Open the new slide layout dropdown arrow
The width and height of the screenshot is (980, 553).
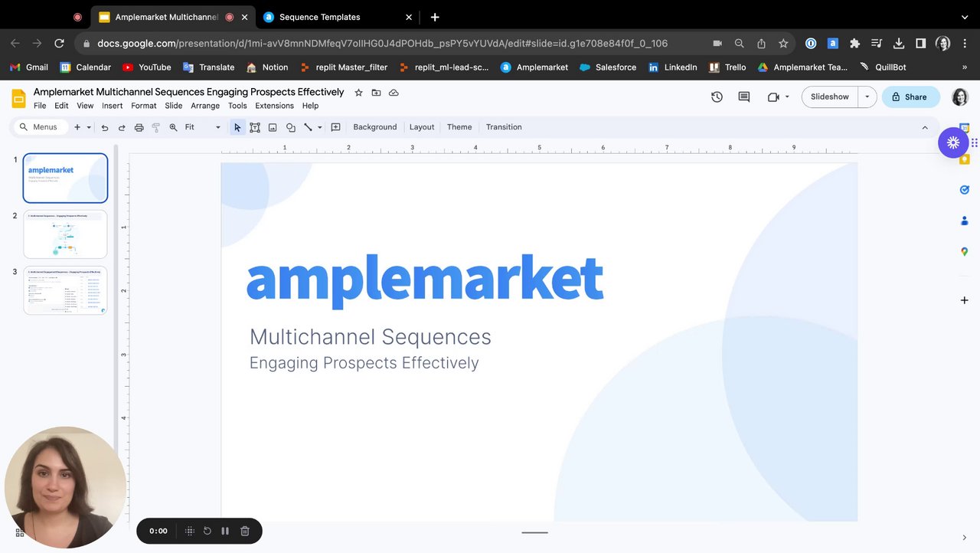(89, 127)
